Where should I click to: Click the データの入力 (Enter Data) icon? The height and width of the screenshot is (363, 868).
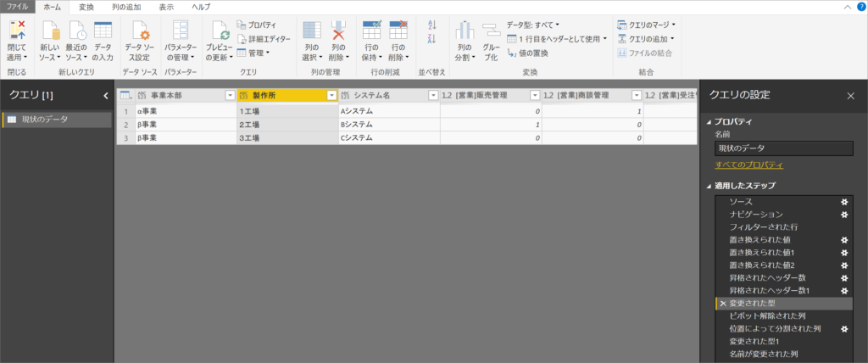coord(103,32)
